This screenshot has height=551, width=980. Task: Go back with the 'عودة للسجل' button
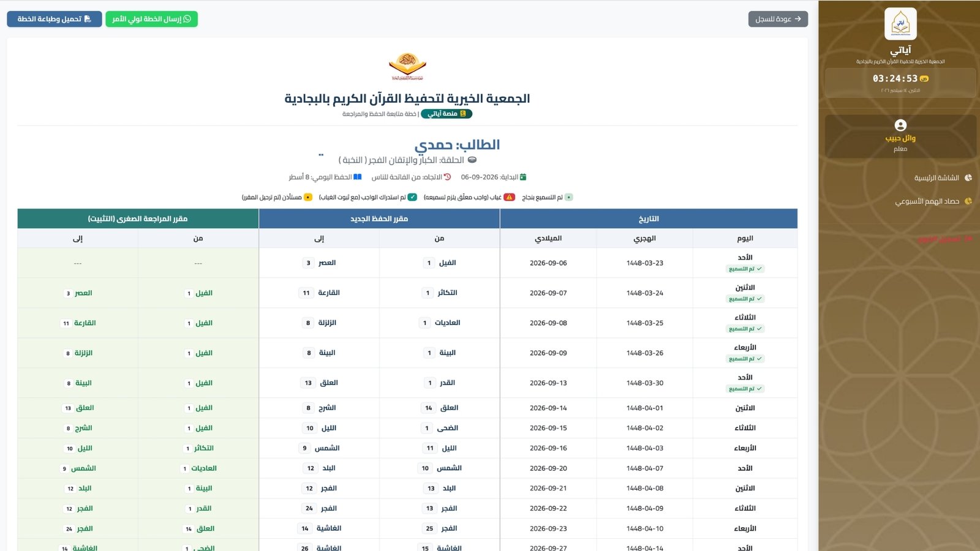click(x=778, y=19)
